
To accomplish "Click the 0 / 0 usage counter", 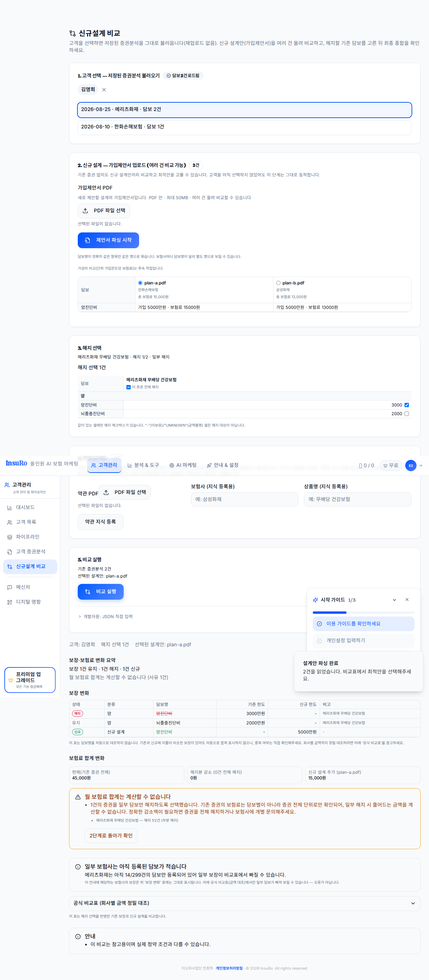I will 367,465.
